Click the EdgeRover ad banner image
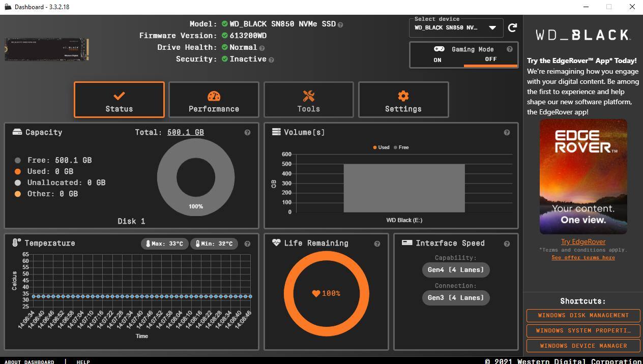This screenshot has width=643, height=364. 583,176
